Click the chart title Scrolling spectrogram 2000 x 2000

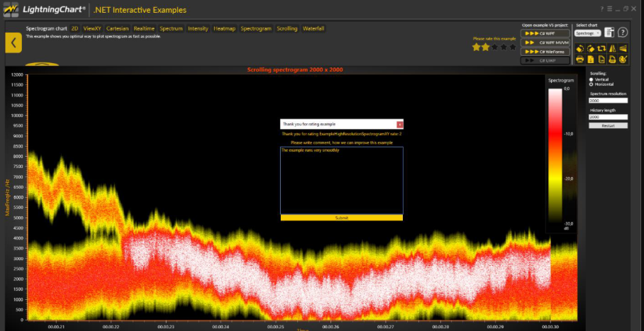tap(295, 69)
